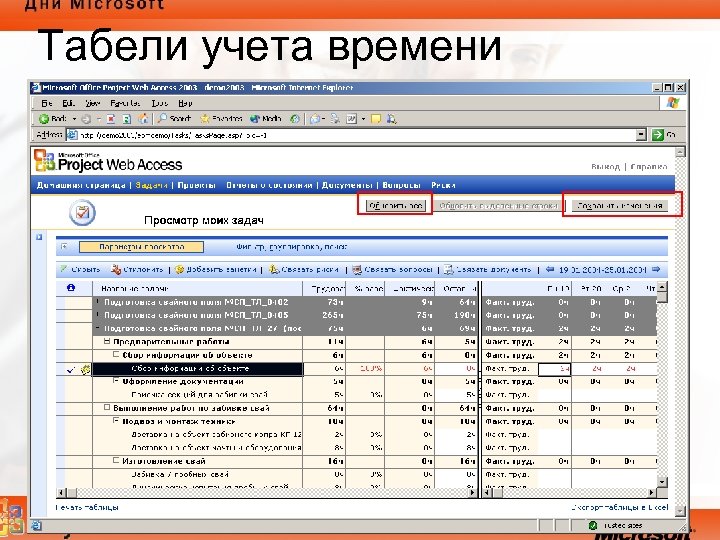Click the Trusted sites status bar icon
The height and width of the screenshot is (540, 720).
pyautogui.click(x=592, y=525)
